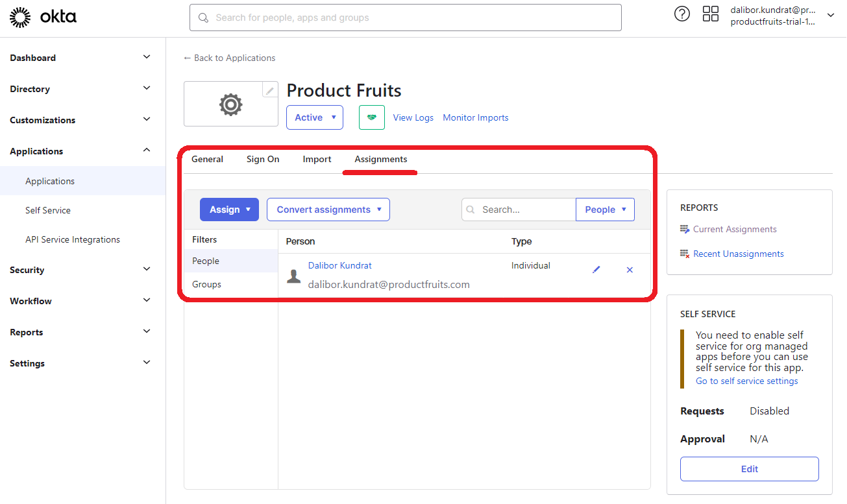
Task: Edit Dalibor Kundrat's assignment via pencil icon
Action: [x=596, y=269]
